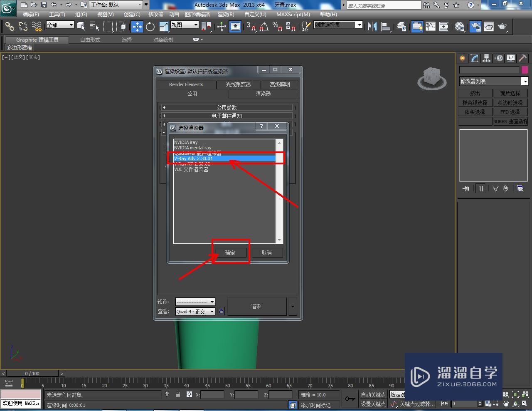This screenshot has width=532, height=411.
Task: Open Select by Name list icon
Action: 94,27
